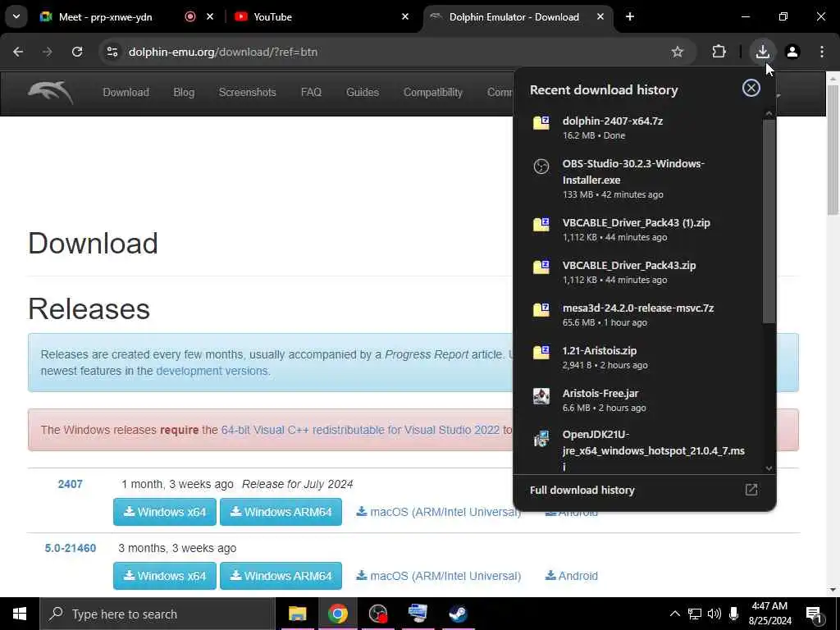Close the Recent download history popup
Screen dimensions: 840x630
click(x=751, y=88)
